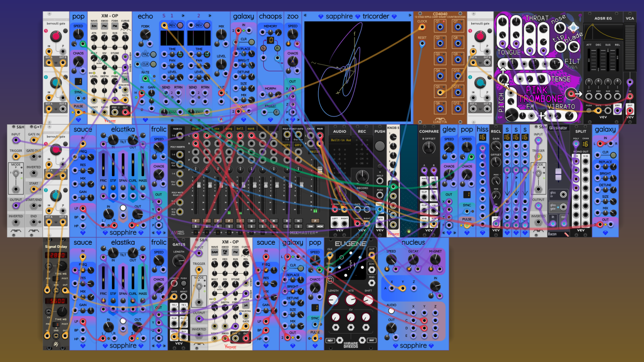Click the RSCL GAIN knob
Image resolution: width=644 pixels, height=362 pixels.
[x=496, y=146]
